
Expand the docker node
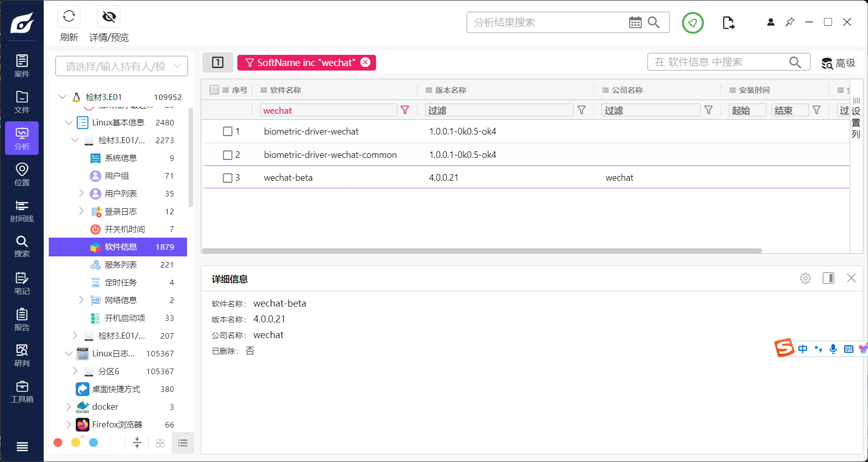pos(69,407)
